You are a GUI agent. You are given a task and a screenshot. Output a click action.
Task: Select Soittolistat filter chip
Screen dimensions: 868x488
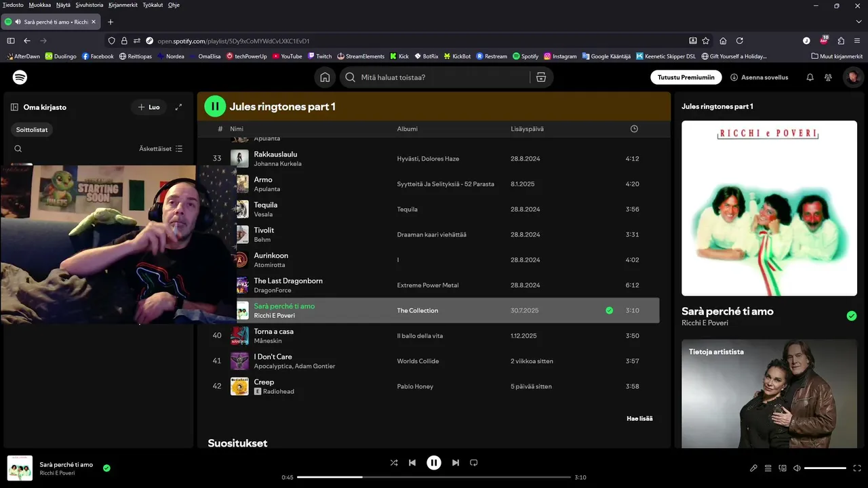pyautogui.click(x=32, y=129)
